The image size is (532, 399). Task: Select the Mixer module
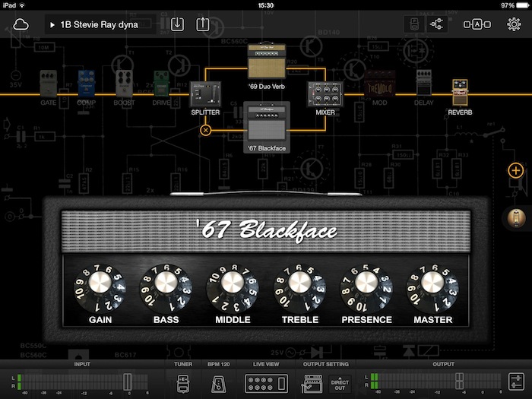325,96
